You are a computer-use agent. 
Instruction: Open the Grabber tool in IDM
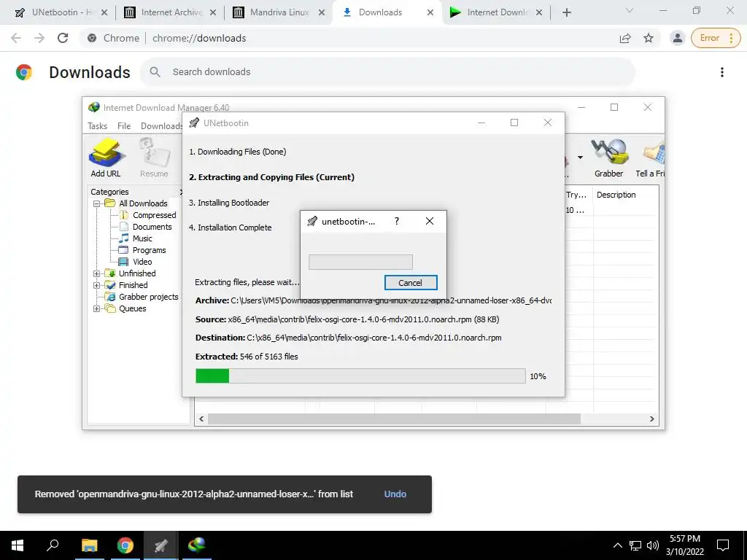(608, 157)
